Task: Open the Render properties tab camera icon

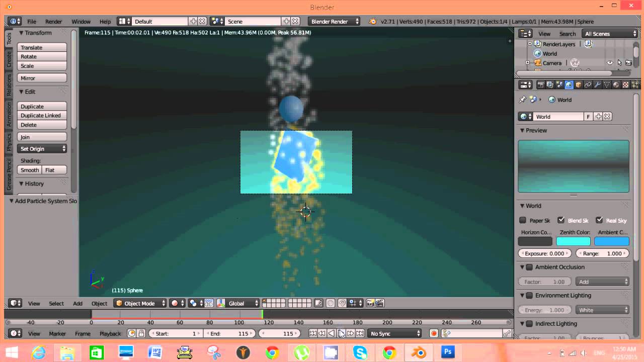Action: click(541, 85)
